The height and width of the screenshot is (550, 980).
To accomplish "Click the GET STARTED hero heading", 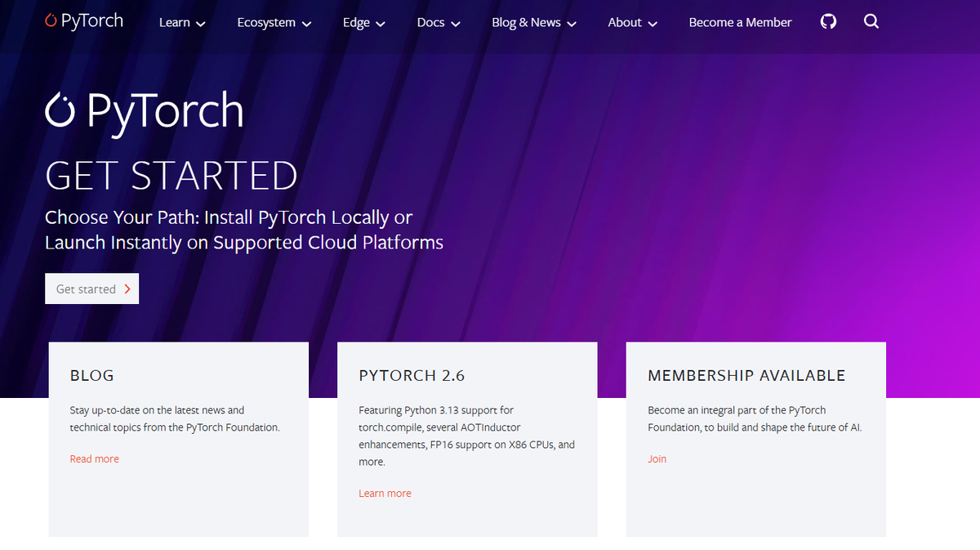I will click(x=171, y=177).
